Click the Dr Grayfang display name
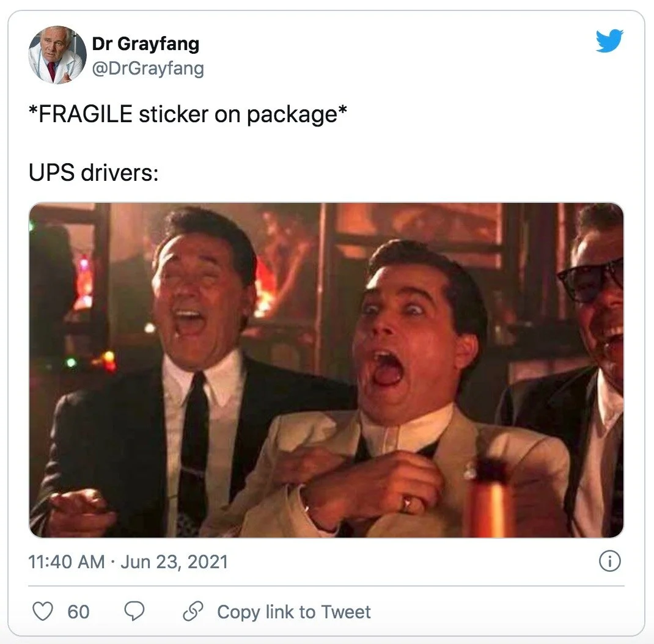The image size is (654, 644). (145, 43)
